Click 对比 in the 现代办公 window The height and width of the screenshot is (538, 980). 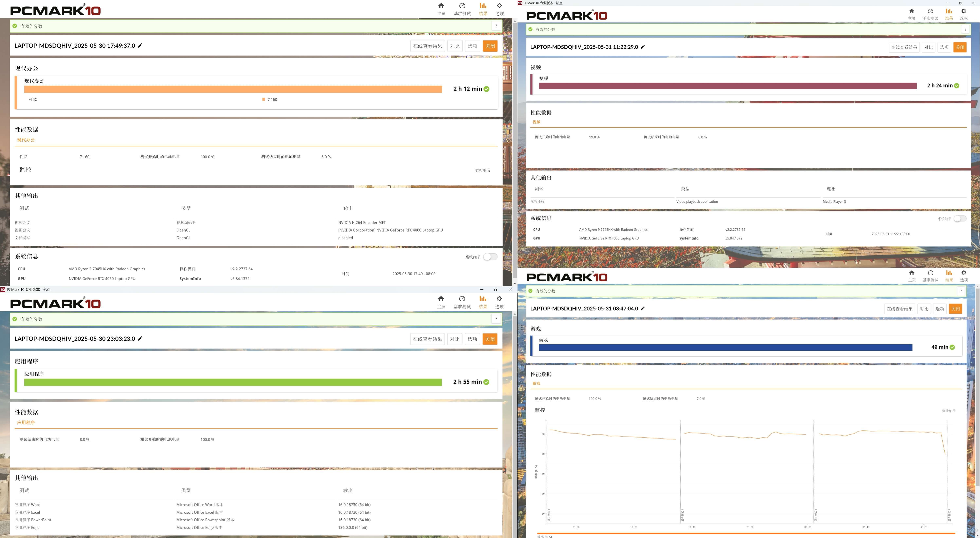click(x=455, y=46)
